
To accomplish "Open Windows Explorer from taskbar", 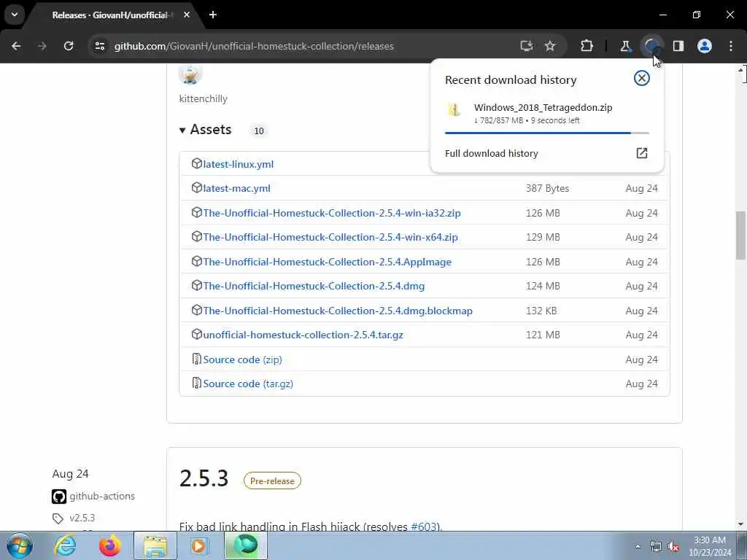I will [155, 545].
